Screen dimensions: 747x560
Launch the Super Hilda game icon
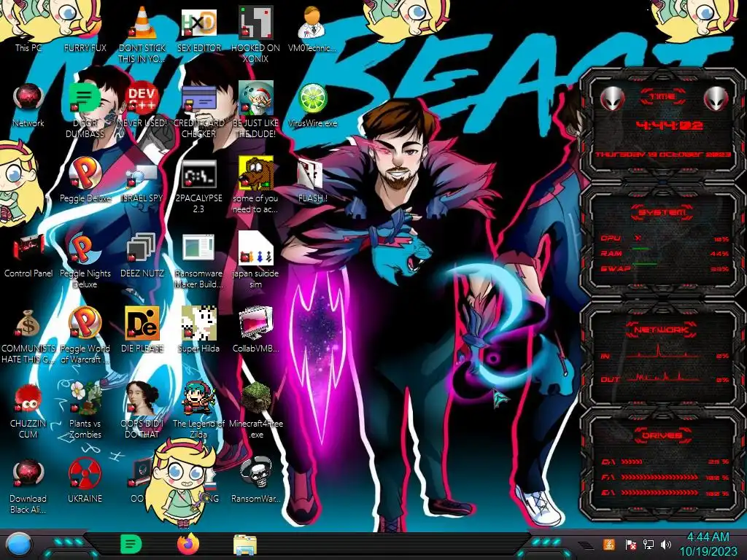(198, 330)
